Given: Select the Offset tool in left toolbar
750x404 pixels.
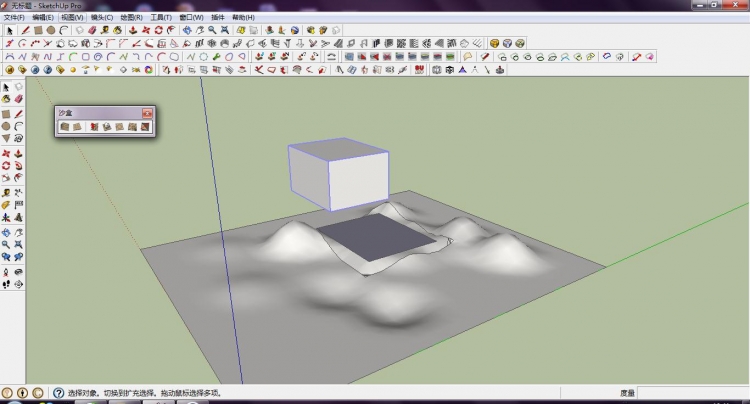Looking at the screenshot, I should pyautogui.click(x=18, y=178).
